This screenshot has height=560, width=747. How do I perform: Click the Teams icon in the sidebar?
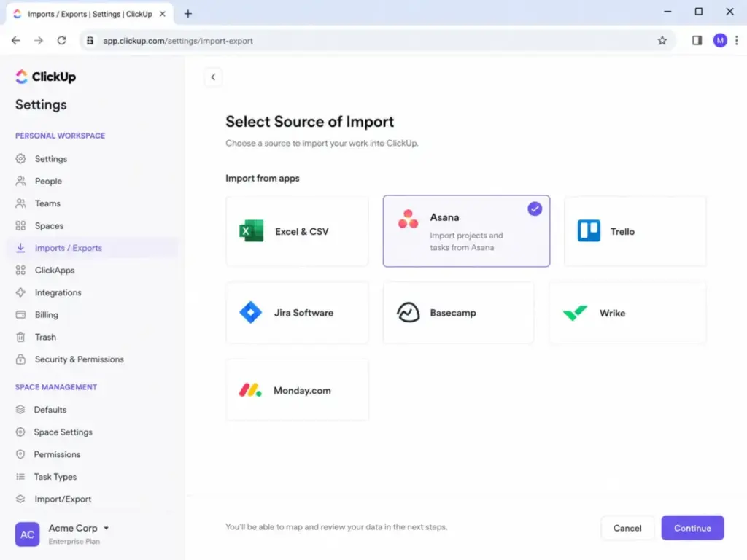pos(20,203)
